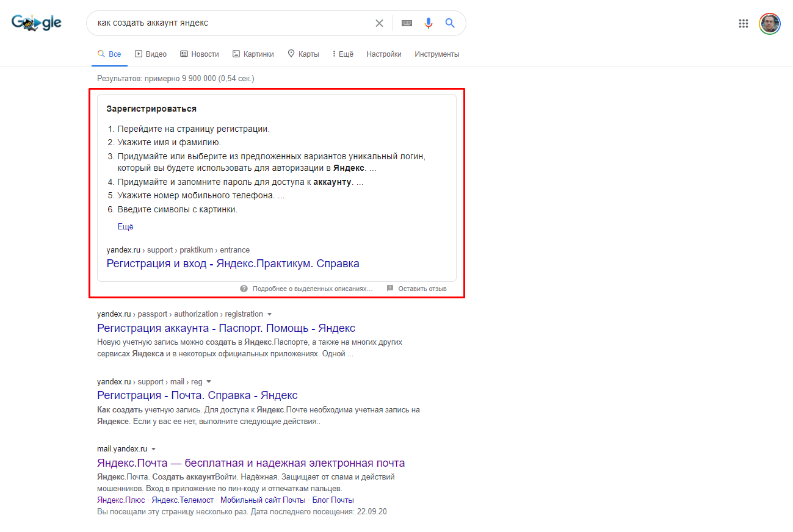Expand the snippet with the Ещё link
The image size is (793, 532).
pos(125,226)
